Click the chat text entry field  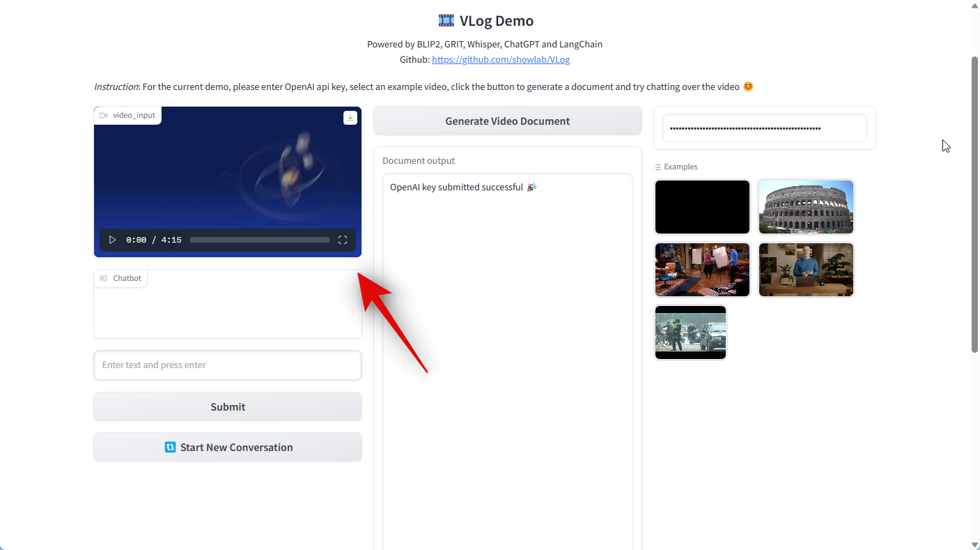click(x=228, y=365)
